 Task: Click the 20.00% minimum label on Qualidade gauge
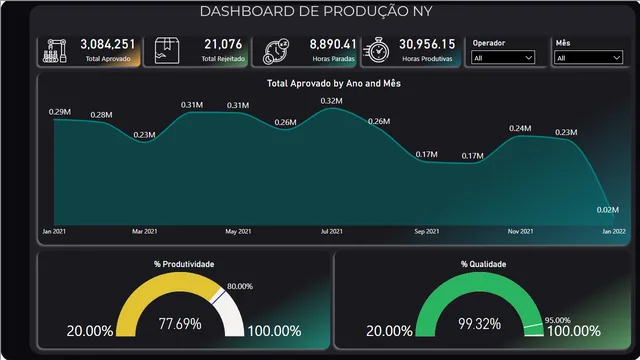(x=389, y=331)
